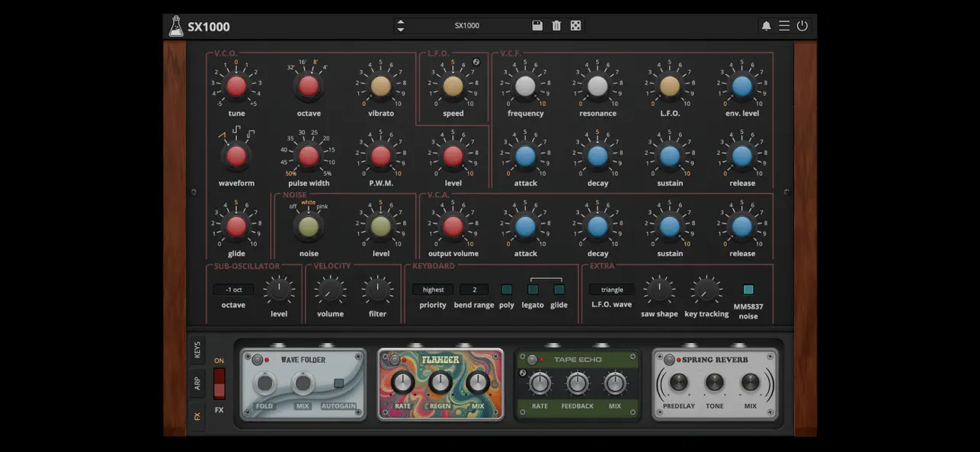
Task: Toggle the poly switch in the Keyboard section
Action: (x=506, y=290)
